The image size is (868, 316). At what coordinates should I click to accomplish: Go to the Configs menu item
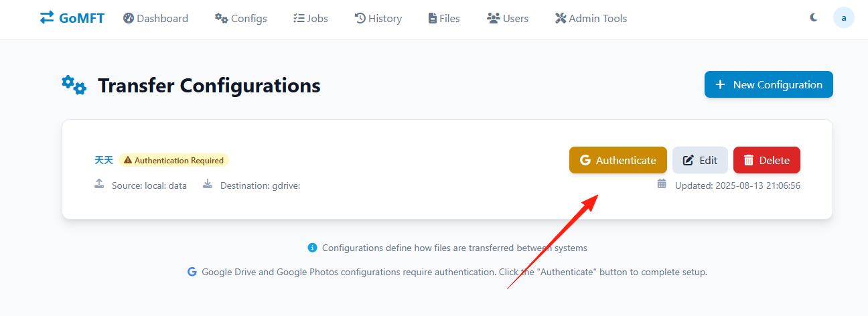(240, 18)
